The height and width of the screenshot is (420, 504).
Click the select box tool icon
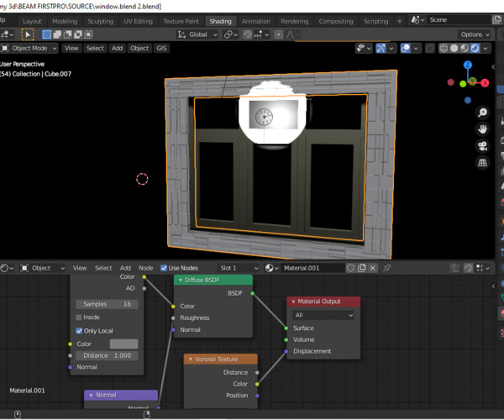tap(28, 34)
